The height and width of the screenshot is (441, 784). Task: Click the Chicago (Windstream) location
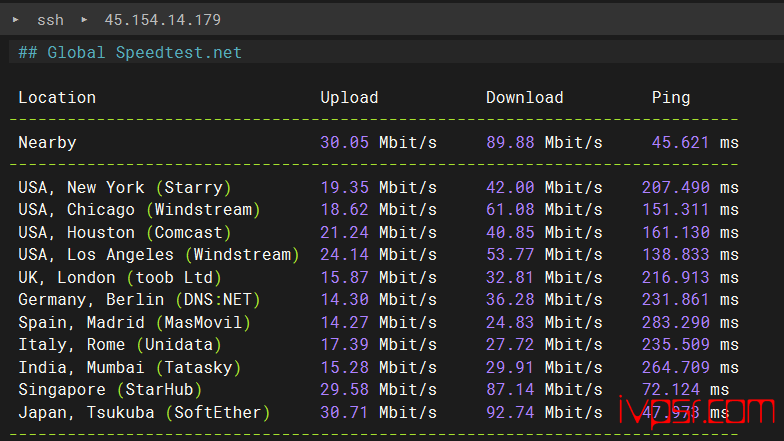pyautogui.click(x=139, y=209)
